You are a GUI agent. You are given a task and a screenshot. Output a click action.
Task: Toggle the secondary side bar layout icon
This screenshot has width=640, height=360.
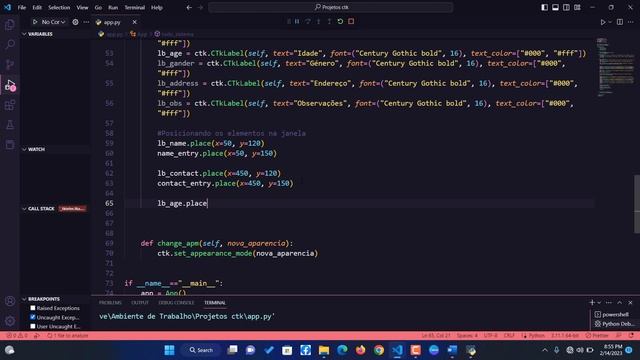coord(566,7)
